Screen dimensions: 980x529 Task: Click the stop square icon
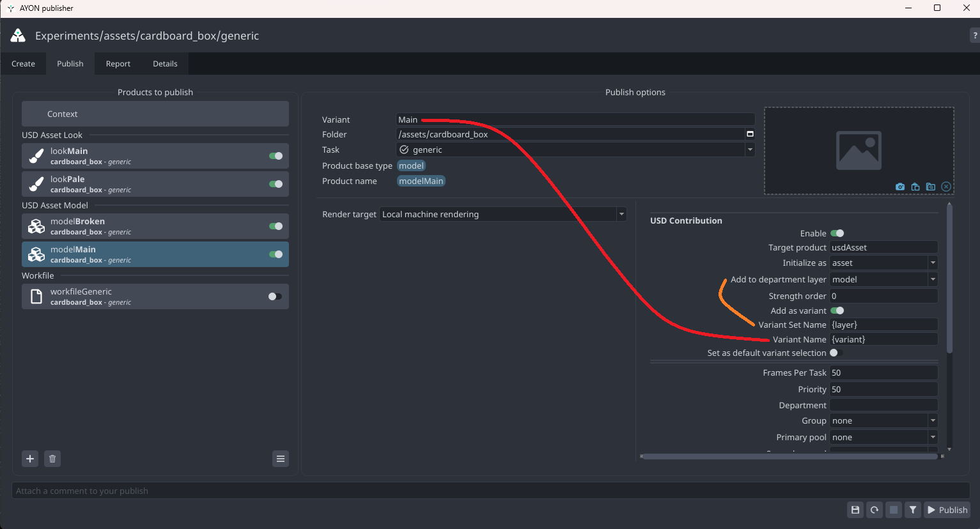coord(894,510)
